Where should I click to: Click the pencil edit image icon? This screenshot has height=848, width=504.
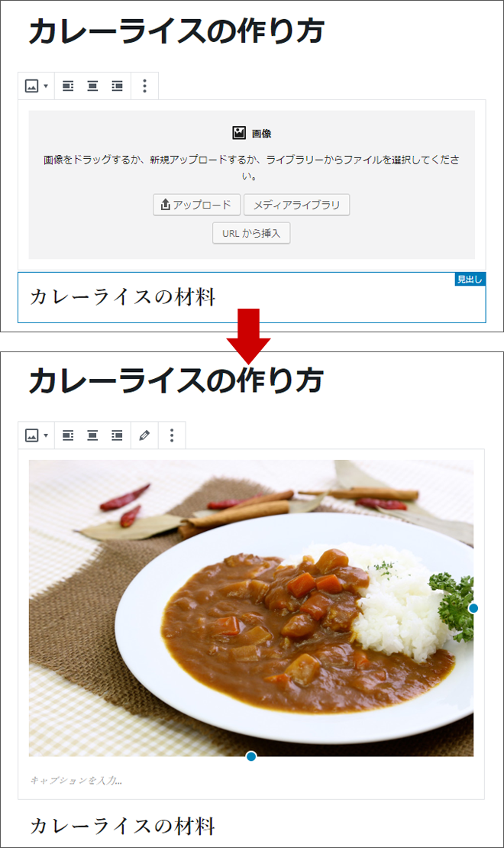144,435
